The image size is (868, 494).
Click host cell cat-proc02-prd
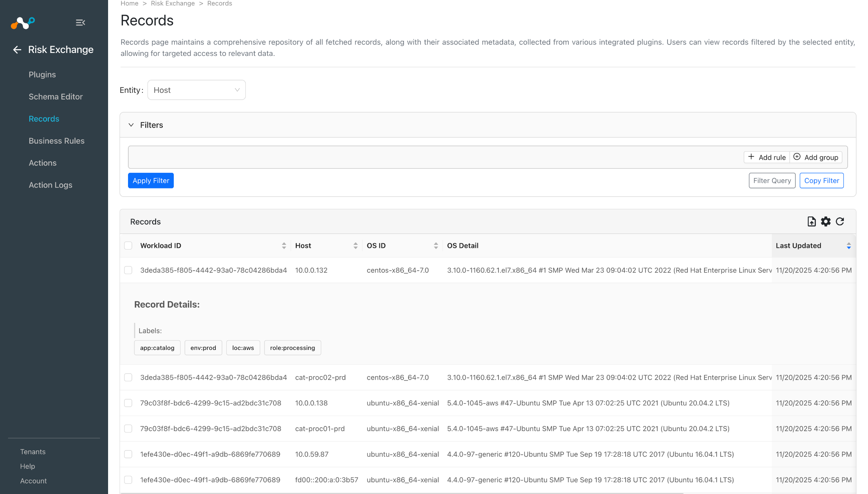coord(320,377)
